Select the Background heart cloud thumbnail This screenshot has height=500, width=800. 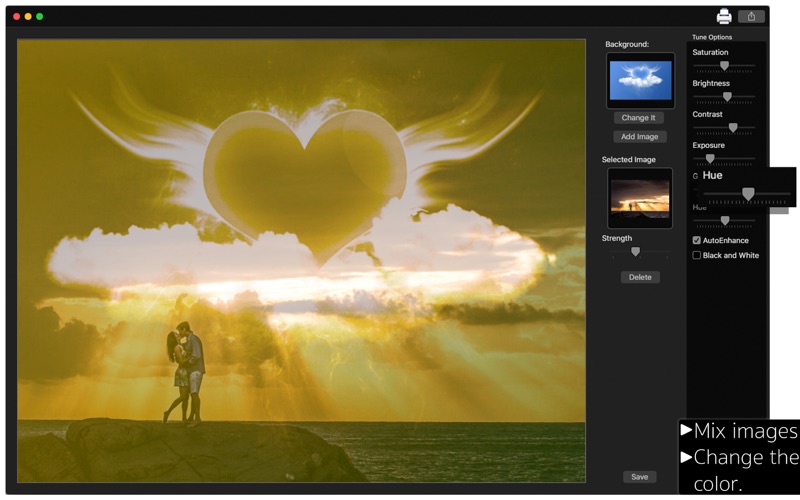pyautogui.click(x=640, y=81)
